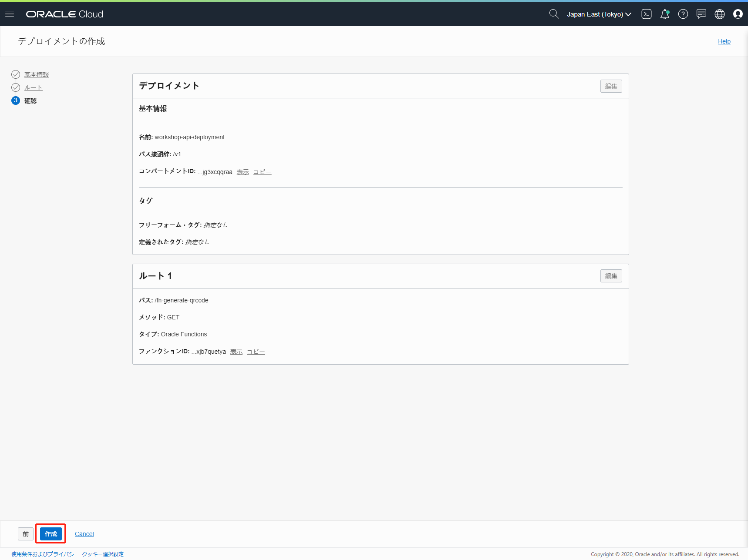Go to the ルート wizard step
The height and width of the screenshot is (560, 748).
coord(34,87)
